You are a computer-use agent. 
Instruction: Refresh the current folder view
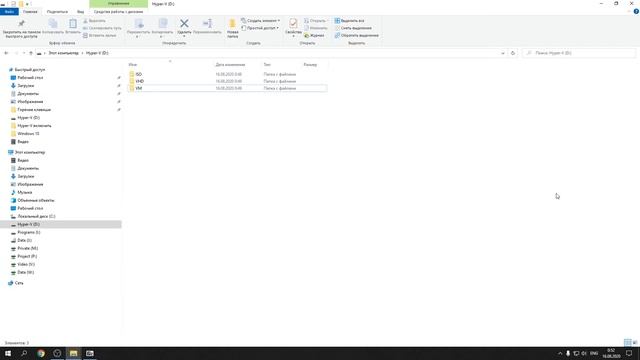pyautogui.click(x=513, y=53)
